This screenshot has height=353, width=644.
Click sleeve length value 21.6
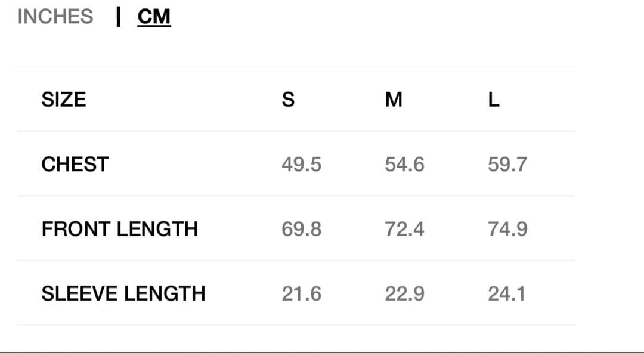tap(301, 293)
